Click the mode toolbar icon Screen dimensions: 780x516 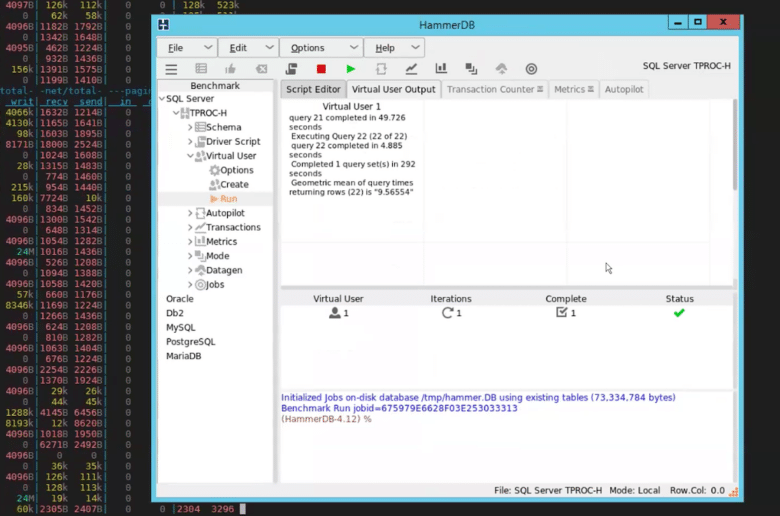point(471,69)
